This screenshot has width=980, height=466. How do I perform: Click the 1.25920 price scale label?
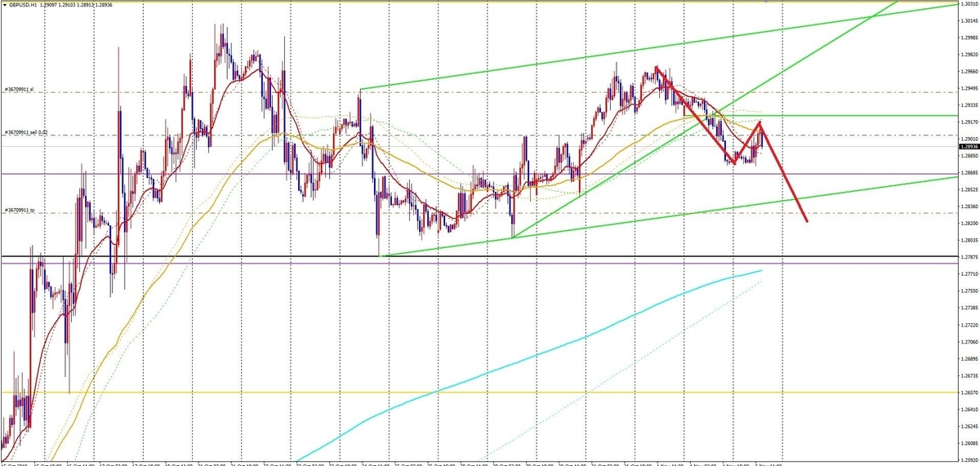point(969,459)
